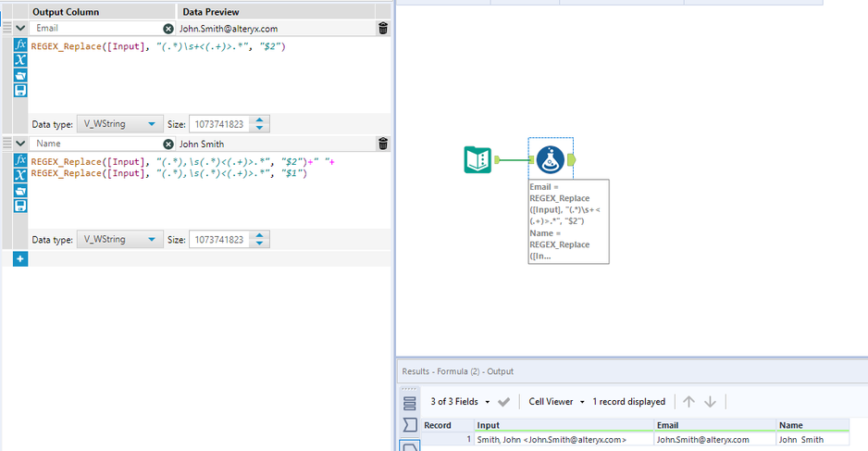
Task: Click the Formula tool output anchor
Action: 571,159
